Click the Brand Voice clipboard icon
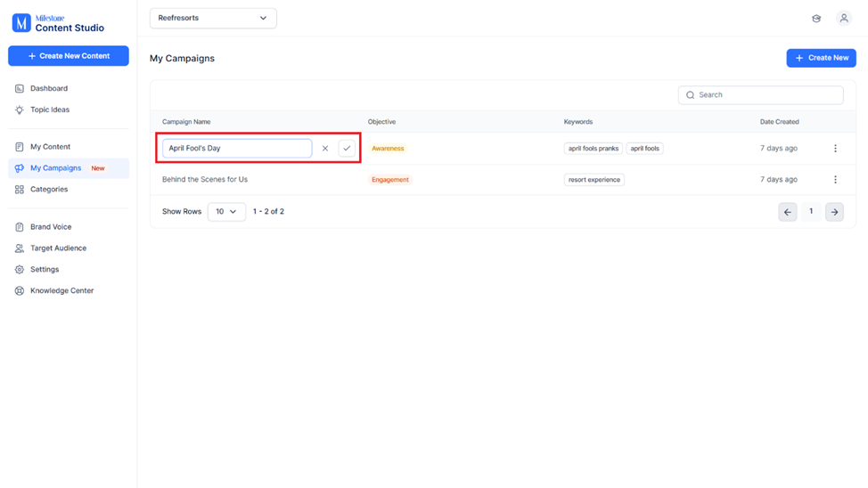 [x=20, y=227]
